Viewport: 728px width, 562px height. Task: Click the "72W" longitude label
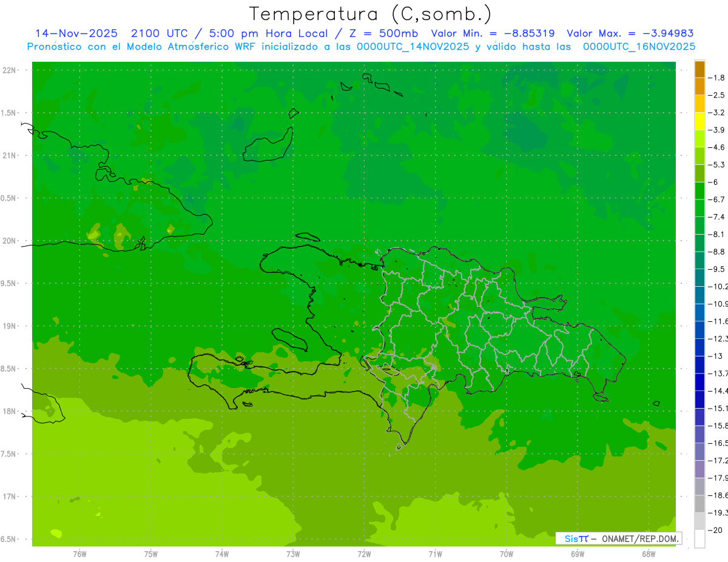364,554
